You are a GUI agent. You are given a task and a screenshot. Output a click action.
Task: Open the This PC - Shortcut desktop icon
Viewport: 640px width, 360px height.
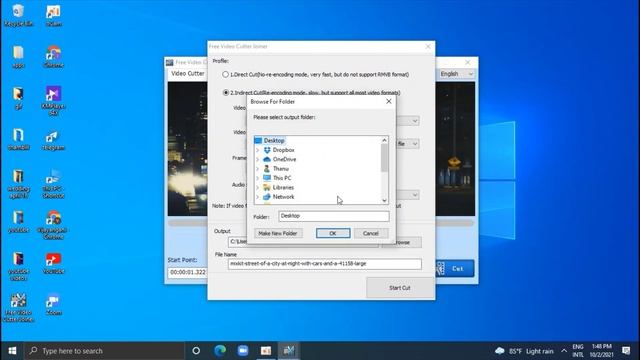pyautogui.click(x=53, y=184)
